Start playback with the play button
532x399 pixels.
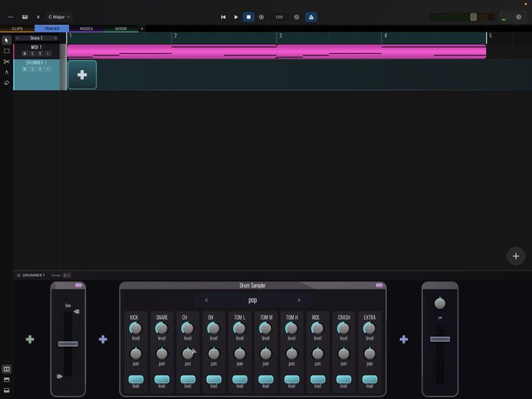pyautogui.click(x=236, y=17)
